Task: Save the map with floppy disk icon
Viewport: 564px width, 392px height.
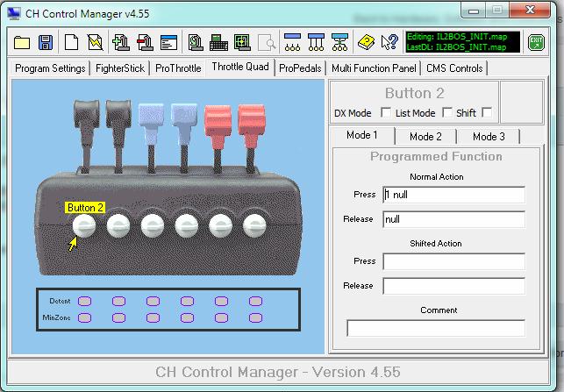Action: (46, 43)
